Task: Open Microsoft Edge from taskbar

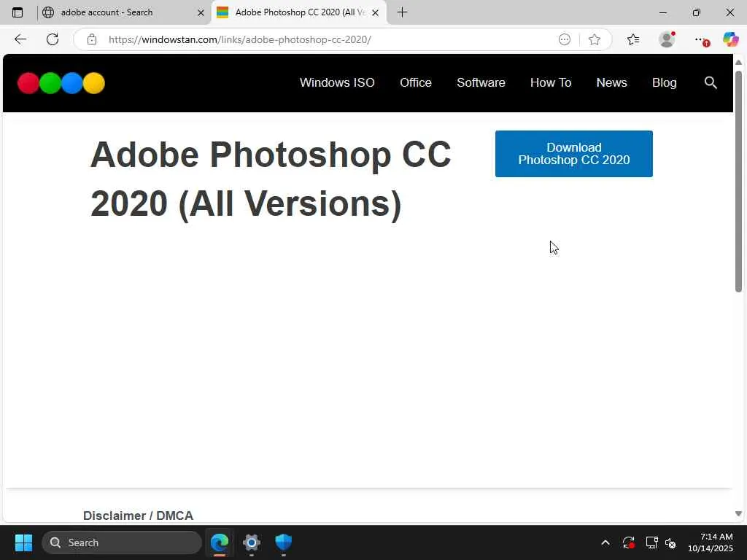Action: (x=220, y=542)
